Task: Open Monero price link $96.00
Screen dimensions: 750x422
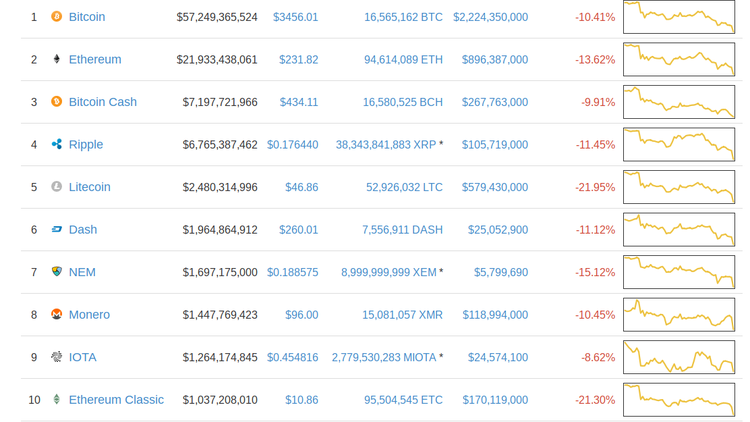Action: click(301, 315)
